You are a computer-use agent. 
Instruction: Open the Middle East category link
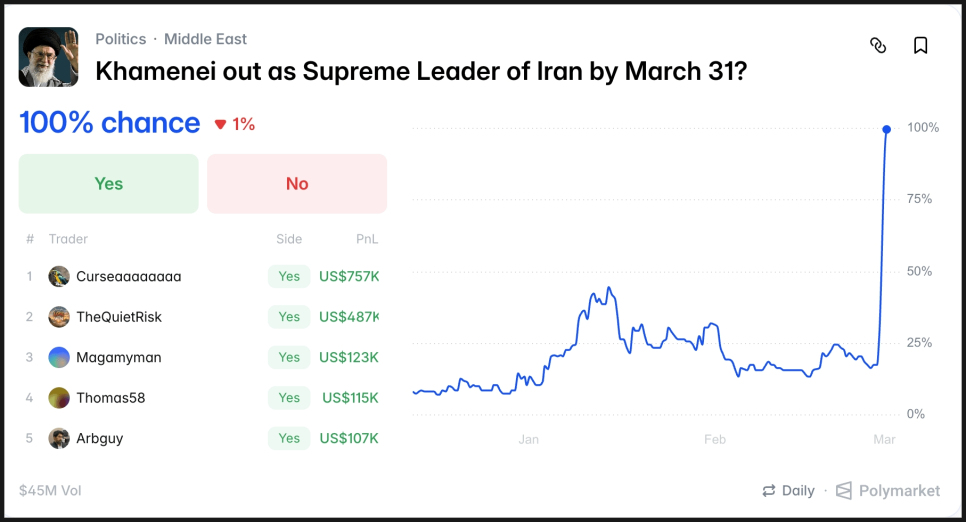click(x=205, y=39)
